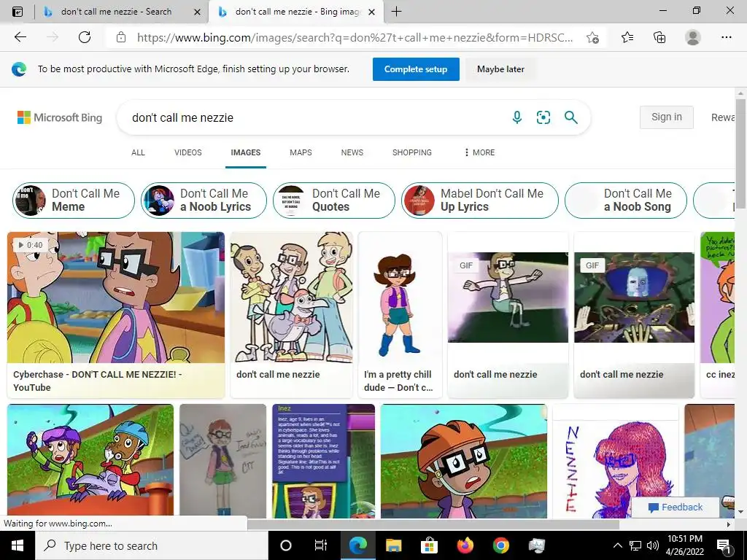
Task: Open tab actions menu icon
Action: pos(18,12)
